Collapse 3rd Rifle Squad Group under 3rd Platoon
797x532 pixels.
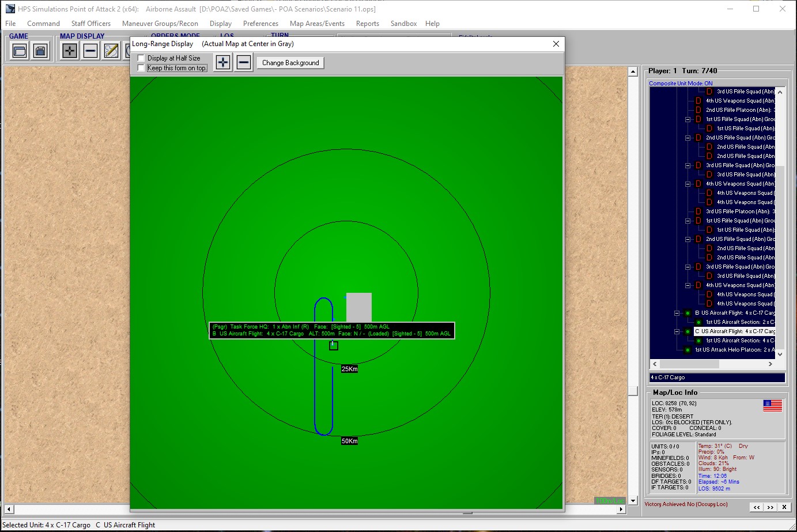click(x=688, y=267)
